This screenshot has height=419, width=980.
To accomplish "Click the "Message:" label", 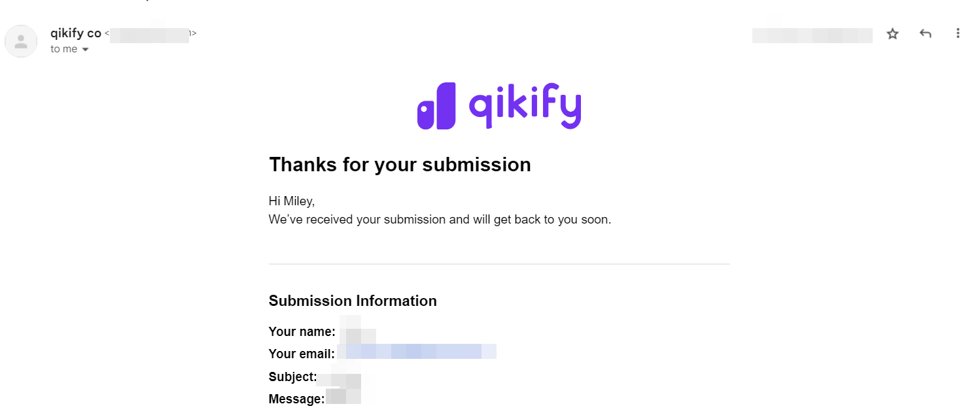I will [297, 399].
